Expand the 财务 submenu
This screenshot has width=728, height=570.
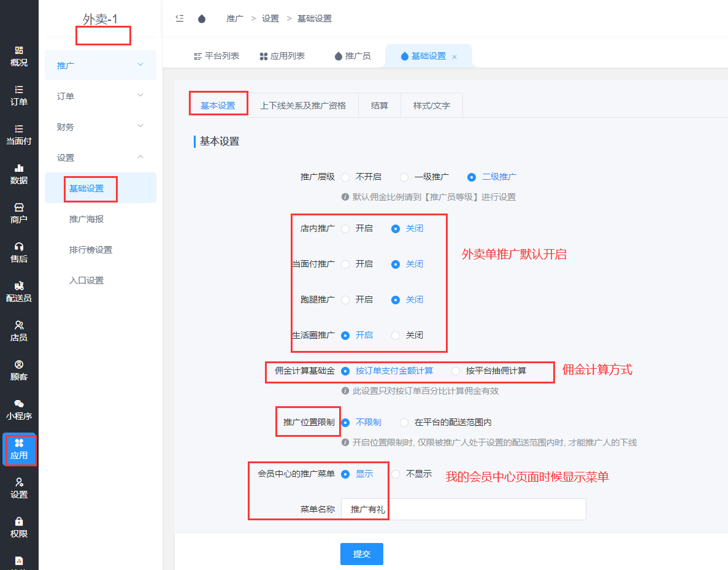coord(101,126)
